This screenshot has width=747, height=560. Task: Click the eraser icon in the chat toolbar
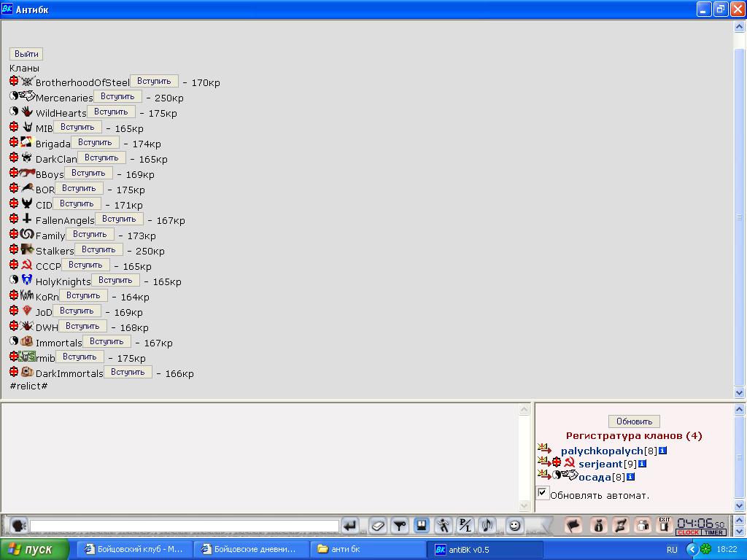click(377, 526)
